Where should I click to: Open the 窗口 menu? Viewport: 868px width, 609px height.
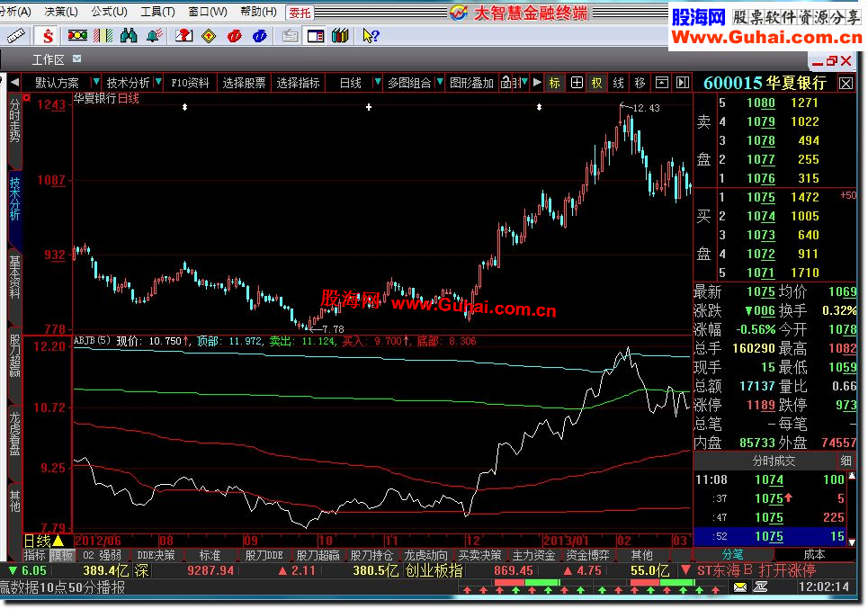(x=208, y=12)
